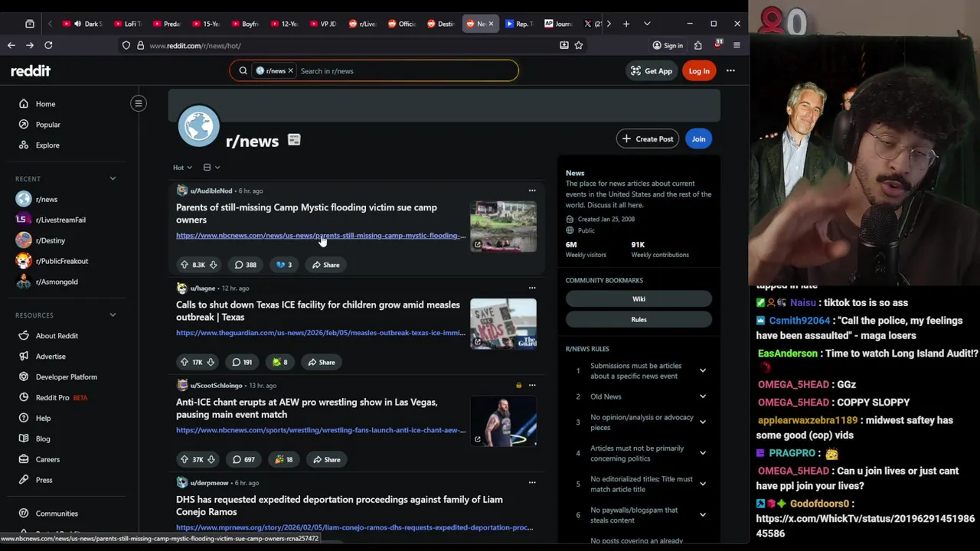Remove the r/news search filter chip
The image size is (980, 551).
(290, 71)
